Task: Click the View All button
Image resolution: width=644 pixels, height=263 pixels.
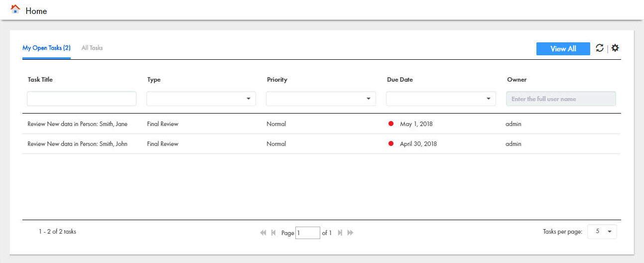Action: 563,48
